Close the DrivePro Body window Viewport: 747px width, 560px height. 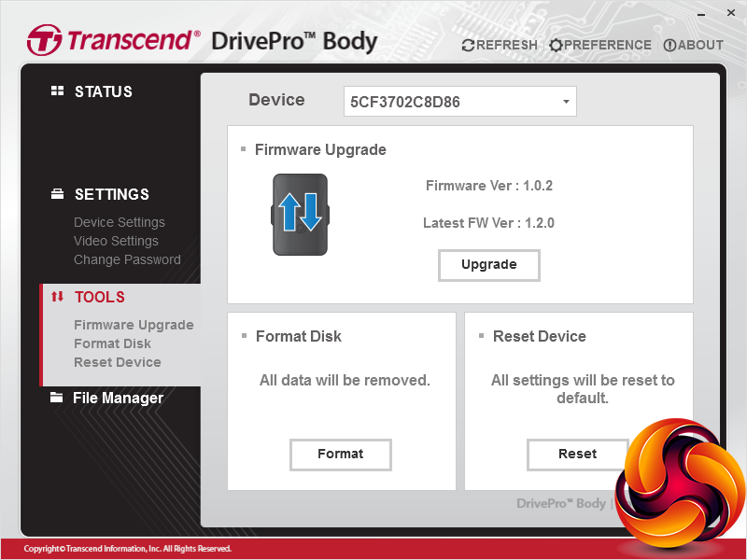(x=731, y=13)
